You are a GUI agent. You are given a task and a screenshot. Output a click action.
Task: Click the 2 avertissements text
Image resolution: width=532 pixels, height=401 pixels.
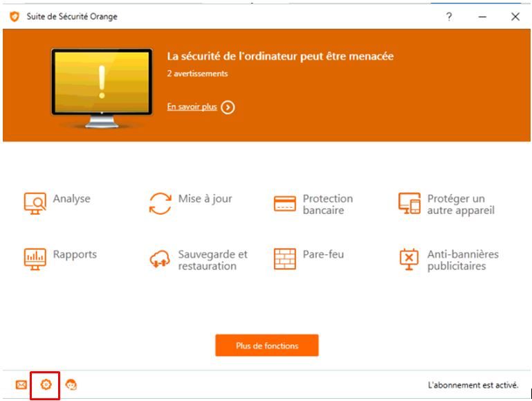coord(197,73)
